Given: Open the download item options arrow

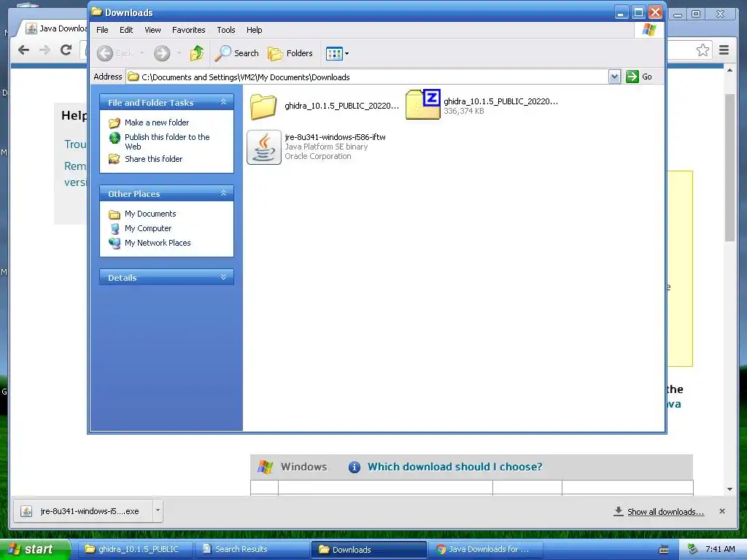Looking at the screenshot, I should pyautogui.click(x=158, y=511).
